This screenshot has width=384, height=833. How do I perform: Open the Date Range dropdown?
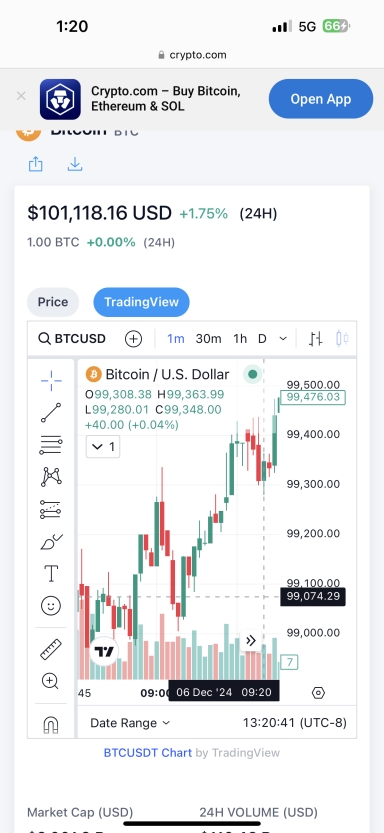point(130,723)
